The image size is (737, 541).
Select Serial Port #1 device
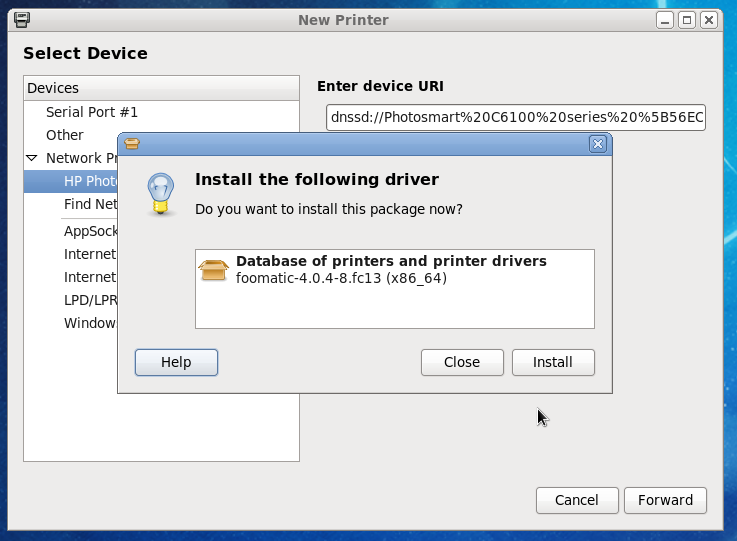(92, 112)
